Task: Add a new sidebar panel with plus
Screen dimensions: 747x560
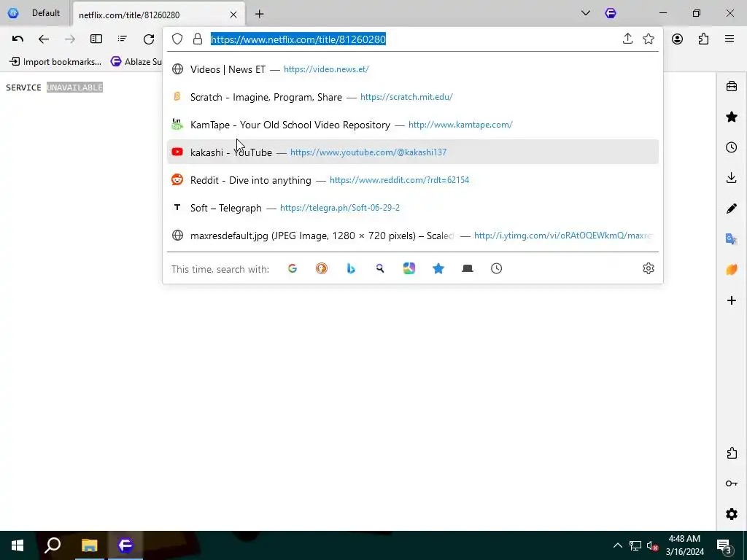Action: [x=732, y=300]
